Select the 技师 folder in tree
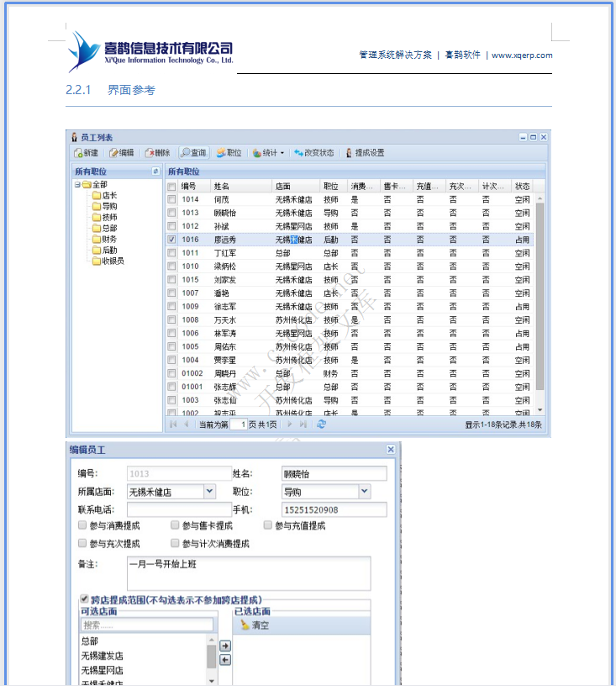This screenshot has height=686, width=616. tap(105, 218)
